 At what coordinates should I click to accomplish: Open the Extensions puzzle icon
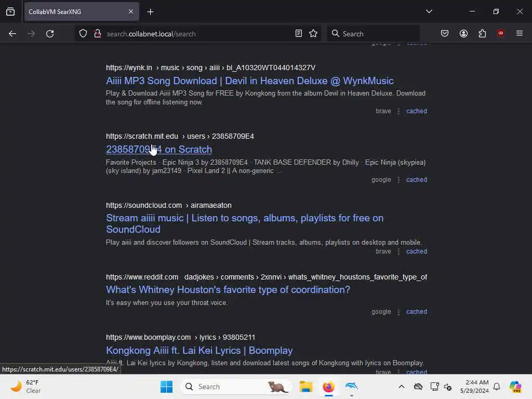[482, 34]
